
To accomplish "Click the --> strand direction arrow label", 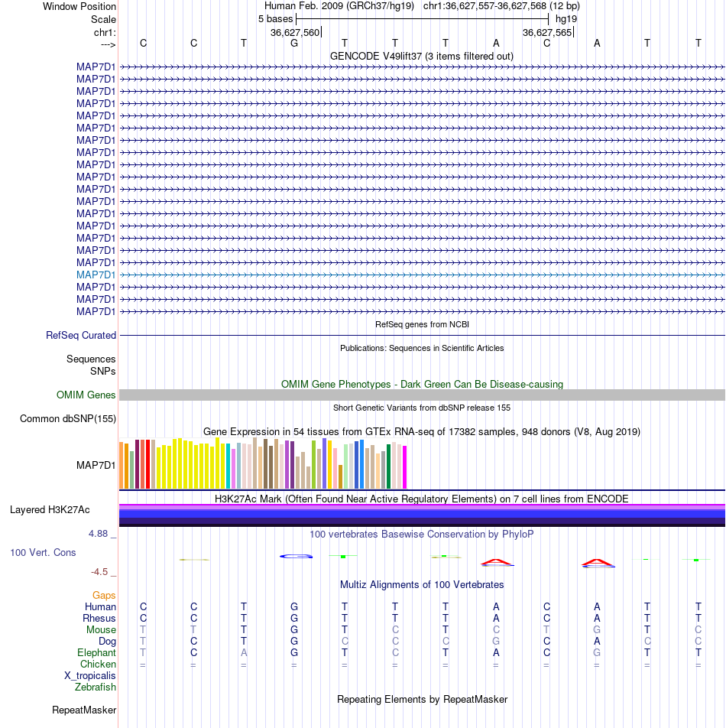I will click(x=108, y=44).
